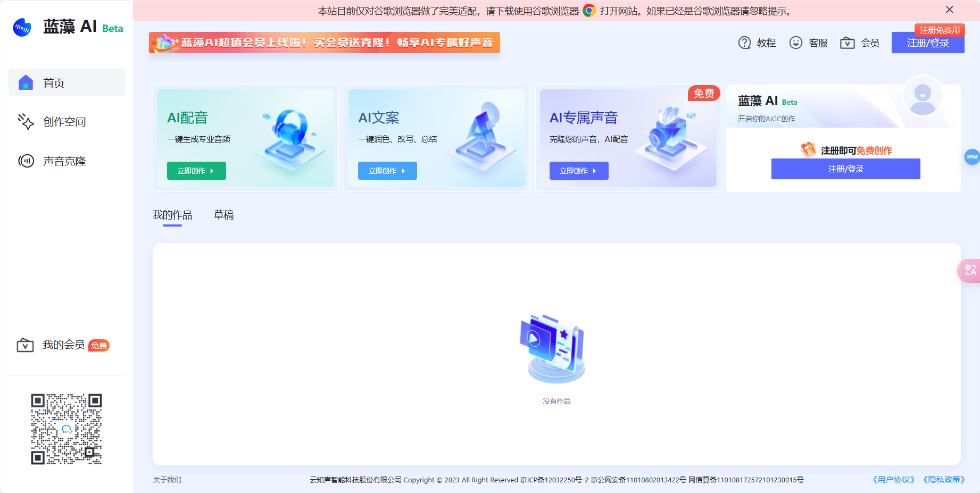
Task: Click 立即创作 on the AI配音 card
Action: 196,171
